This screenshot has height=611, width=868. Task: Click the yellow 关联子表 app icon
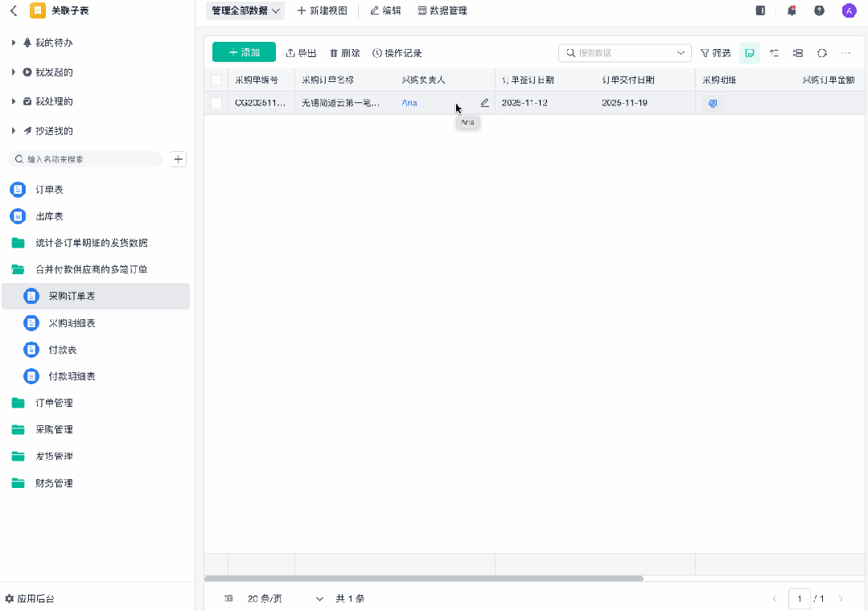[38, 10]
